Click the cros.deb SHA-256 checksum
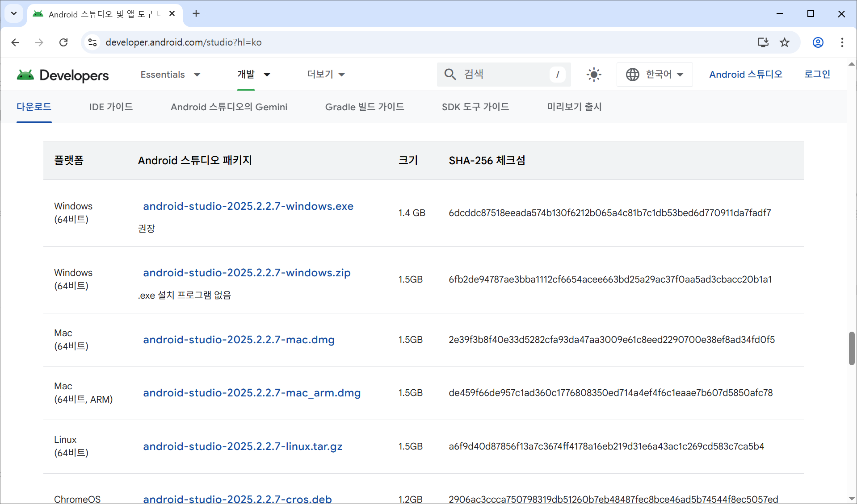 613,499
